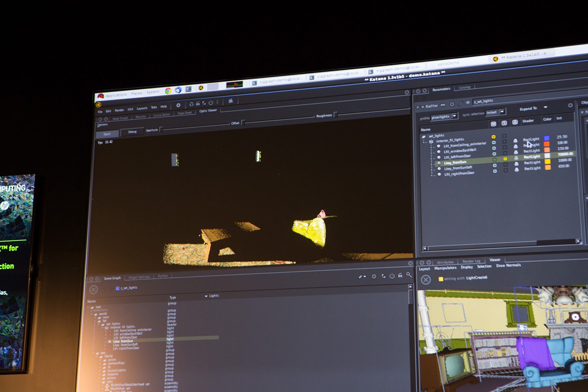This screenshot has width=588, height=392.
Task: Click the mute column header icon
Action: click(x=493, y=123)
